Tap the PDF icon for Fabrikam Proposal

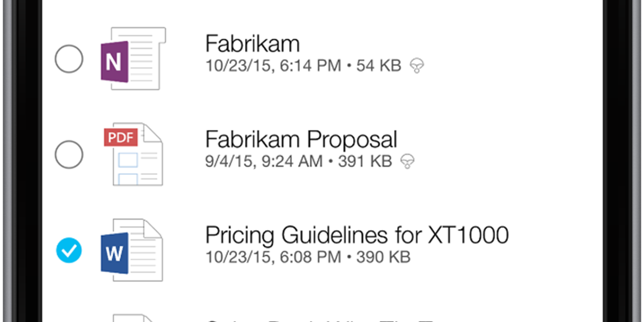tap(133, 156)
